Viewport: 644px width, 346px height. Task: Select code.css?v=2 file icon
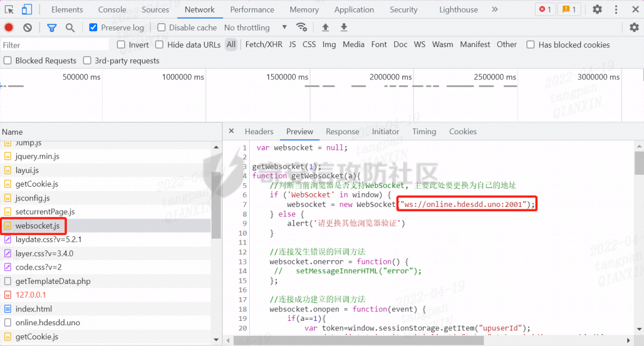[7, 267]
